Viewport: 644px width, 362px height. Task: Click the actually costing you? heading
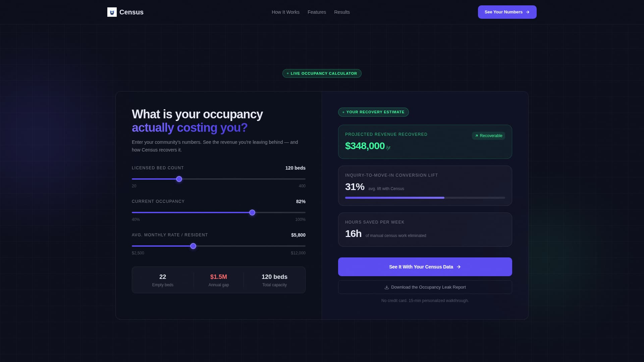click(190, 128)
